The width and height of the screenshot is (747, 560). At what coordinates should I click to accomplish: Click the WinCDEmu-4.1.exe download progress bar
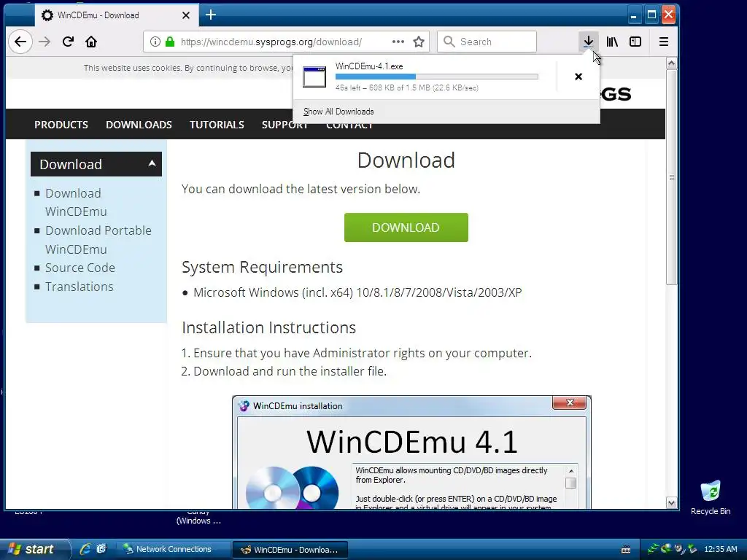[437, 77]
